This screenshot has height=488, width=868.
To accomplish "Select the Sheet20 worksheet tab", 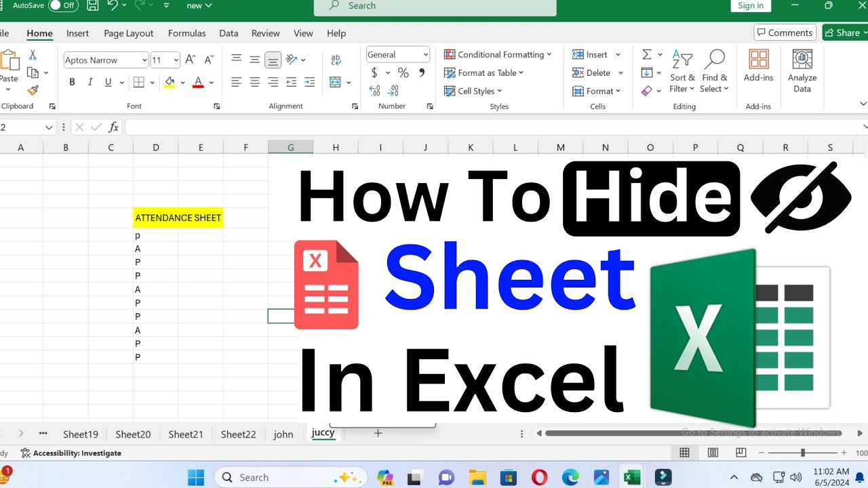I will 133,434.
